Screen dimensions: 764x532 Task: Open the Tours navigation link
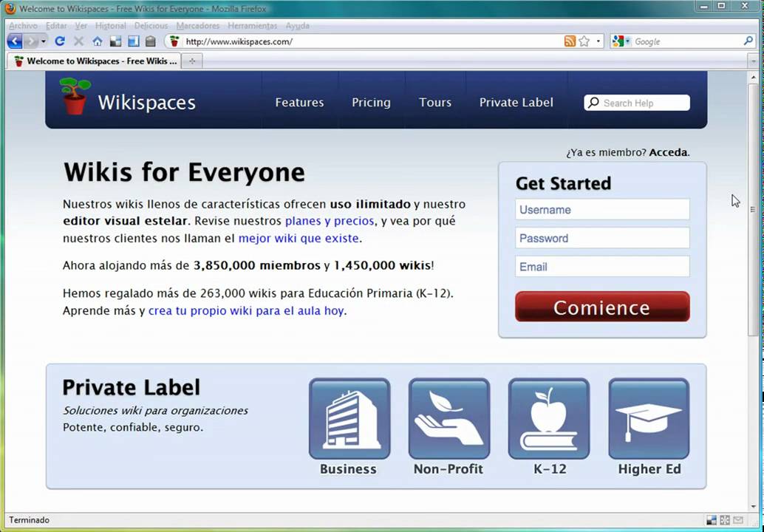tap(435, 102)
